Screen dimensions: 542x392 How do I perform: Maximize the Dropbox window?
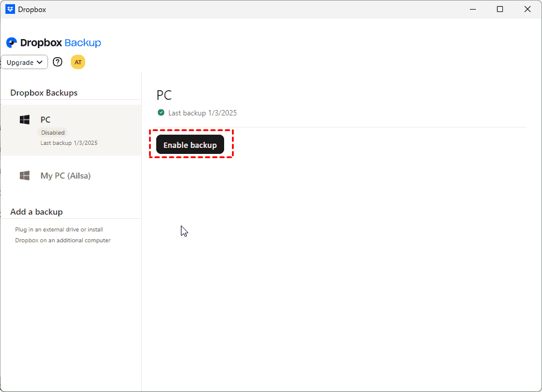(500, 10)
